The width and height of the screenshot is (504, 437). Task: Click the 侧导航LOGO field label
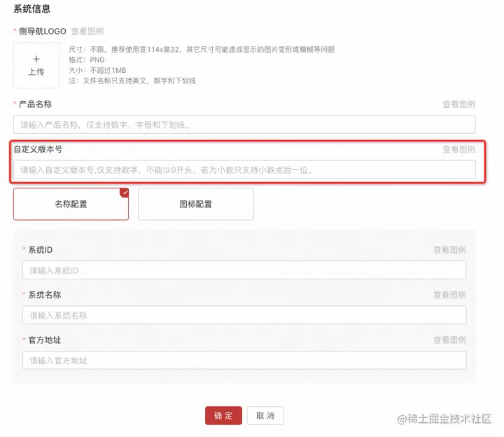coord(43,32)
